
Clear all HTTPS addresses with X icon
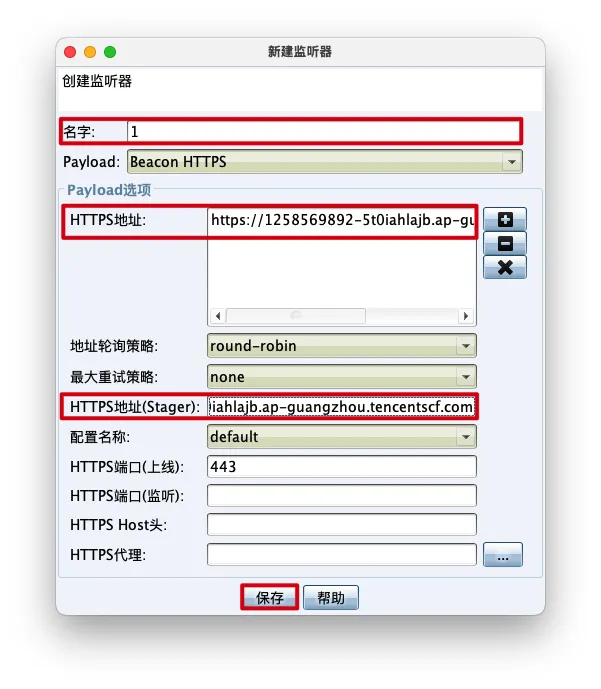coord(505,267)
